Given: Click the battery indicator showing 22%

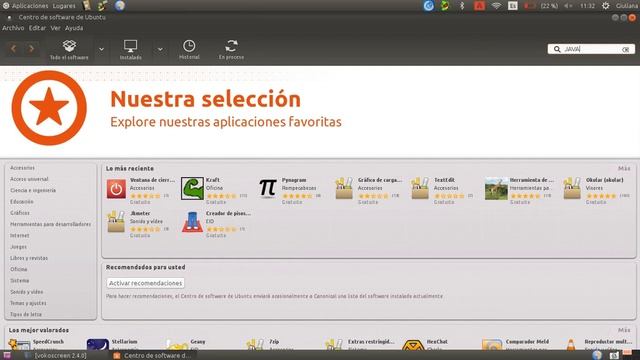Looking at the screenshot, I should pos(541,6).
